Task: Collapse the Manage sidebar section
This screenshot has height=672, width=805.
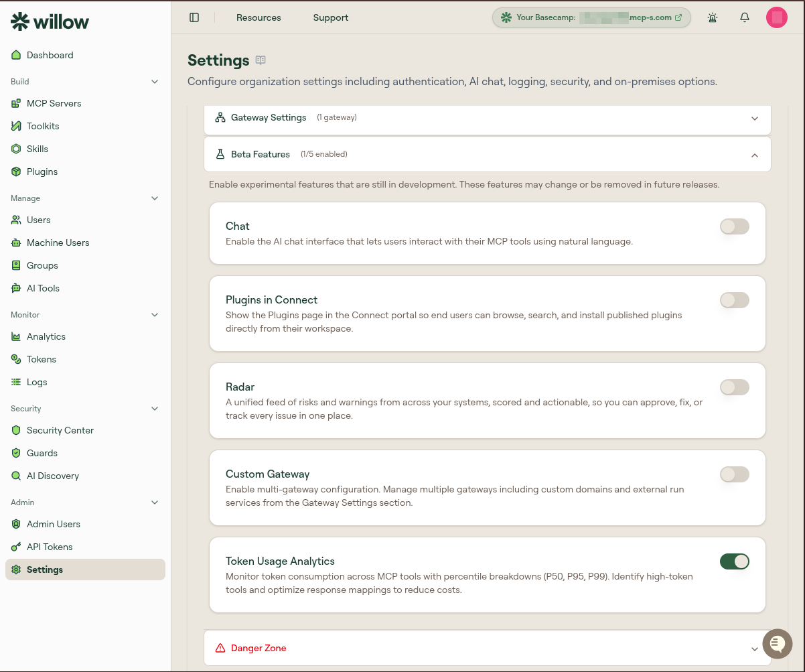Action: (x=155, y=198)
